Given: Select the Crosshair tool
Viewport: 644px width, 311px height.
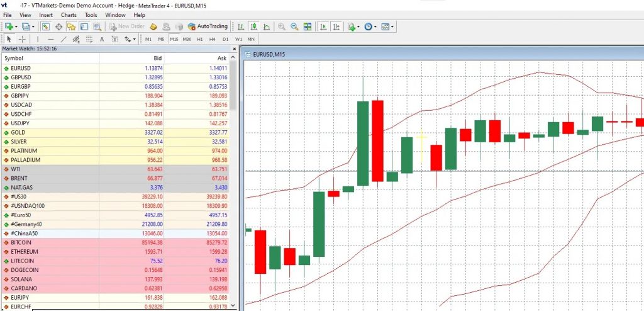Looking at the screenshot, I should (x=22, y=39).
